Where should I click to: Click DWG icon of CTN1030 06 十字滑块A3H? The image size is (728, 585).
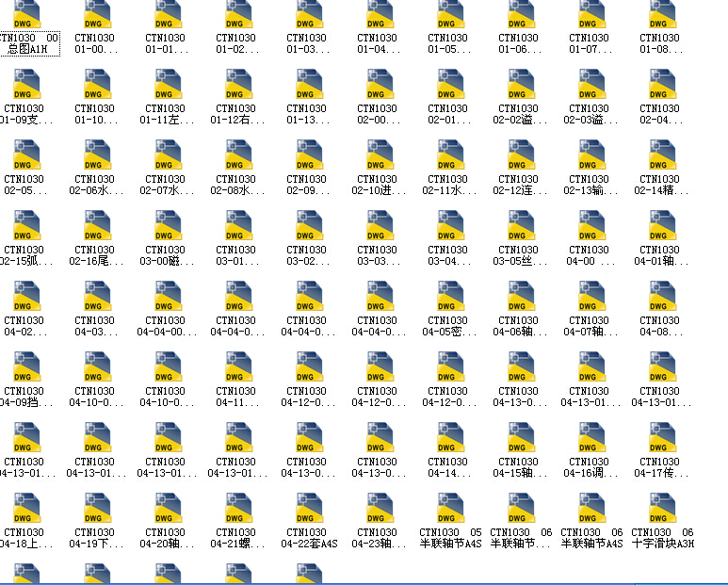pos(662,508)
